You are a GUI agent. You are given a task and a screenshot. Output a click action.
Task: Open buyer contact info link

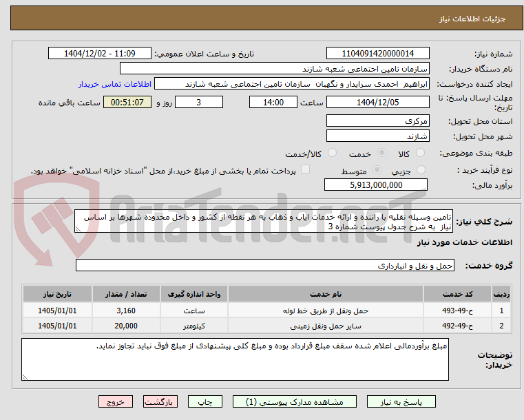pos(115,84)
